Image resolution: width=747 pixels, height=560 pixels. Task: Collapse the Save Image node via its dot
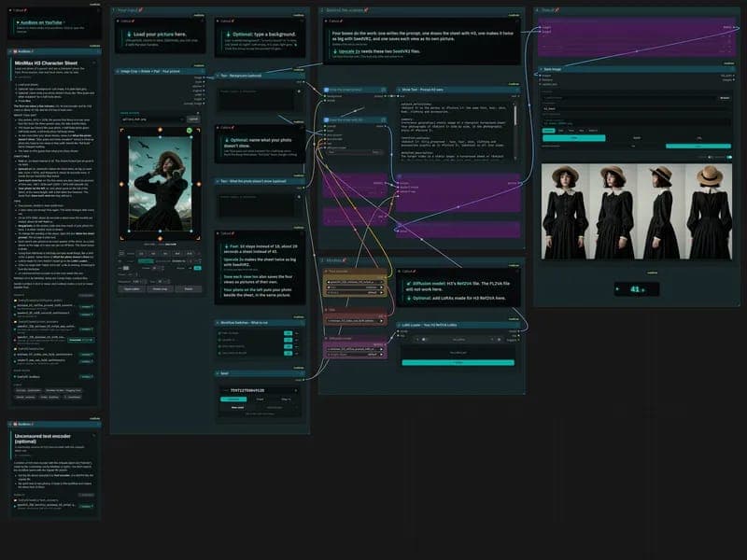point(541,69)
